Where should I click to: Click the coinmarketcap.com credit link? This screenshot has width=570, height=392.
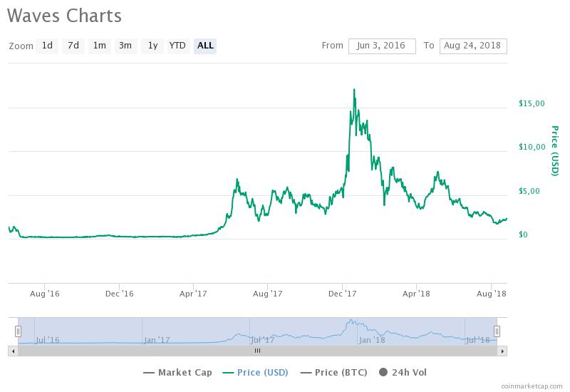pyautogui.click(x=532, y=386)
